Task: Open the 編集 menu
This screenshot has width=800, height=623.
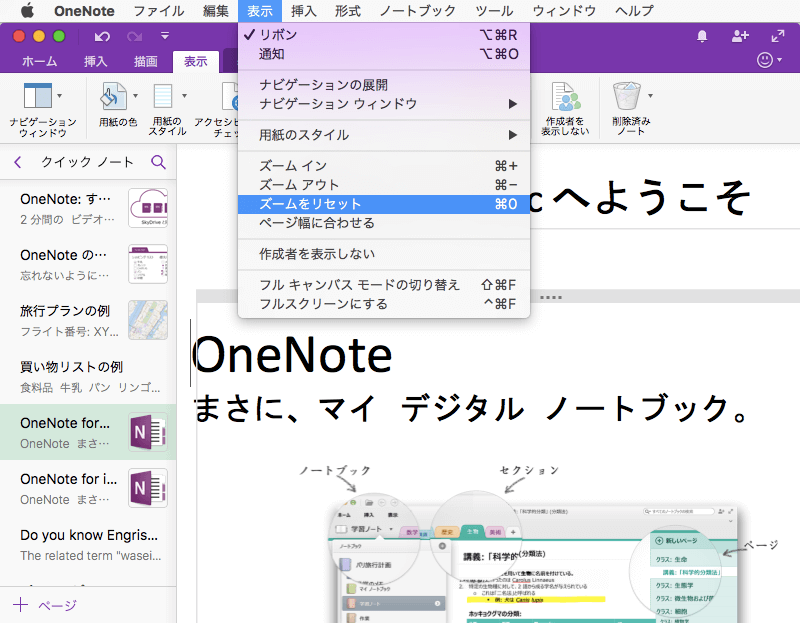Action: (216, 11)
